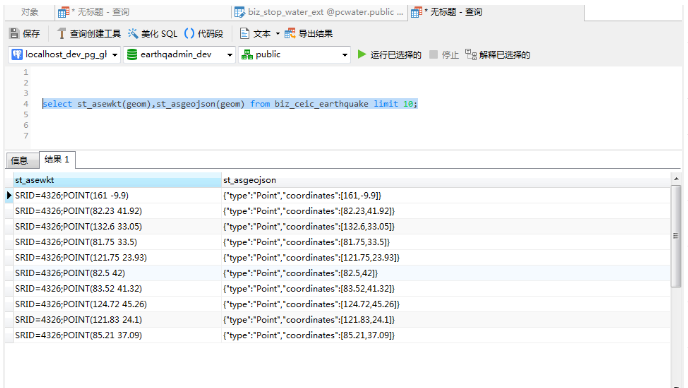Click the Save (保存) toolbar button

tap(25, 33)
